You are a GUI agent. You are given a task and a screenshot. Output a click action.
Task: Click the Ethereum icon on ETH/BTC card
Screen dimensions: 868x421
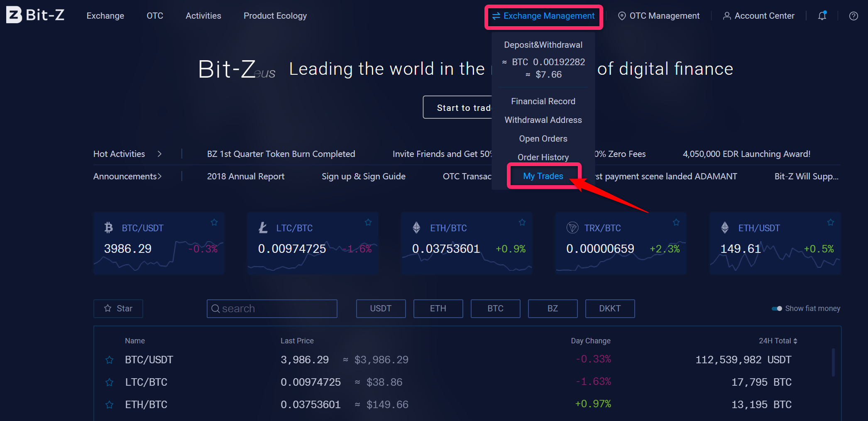click(x=416, y=228)
